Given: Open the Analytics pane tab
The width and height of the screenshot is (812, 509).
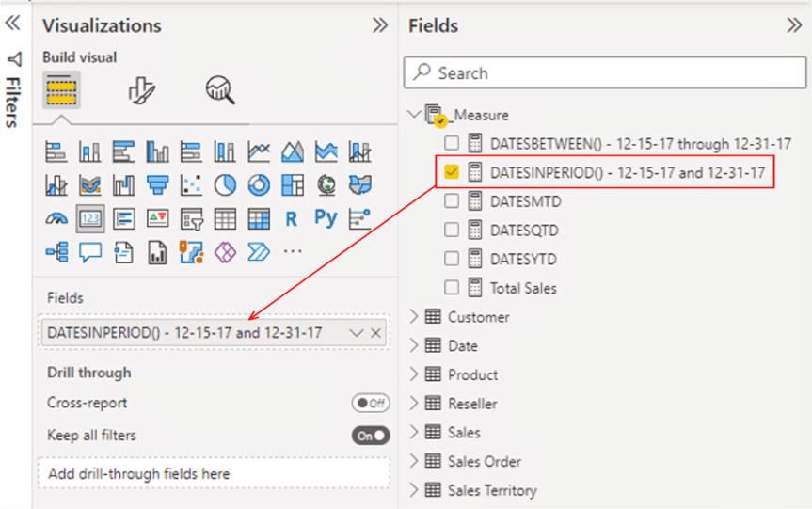Looking at the screenshot, I should tap(220, 91).
